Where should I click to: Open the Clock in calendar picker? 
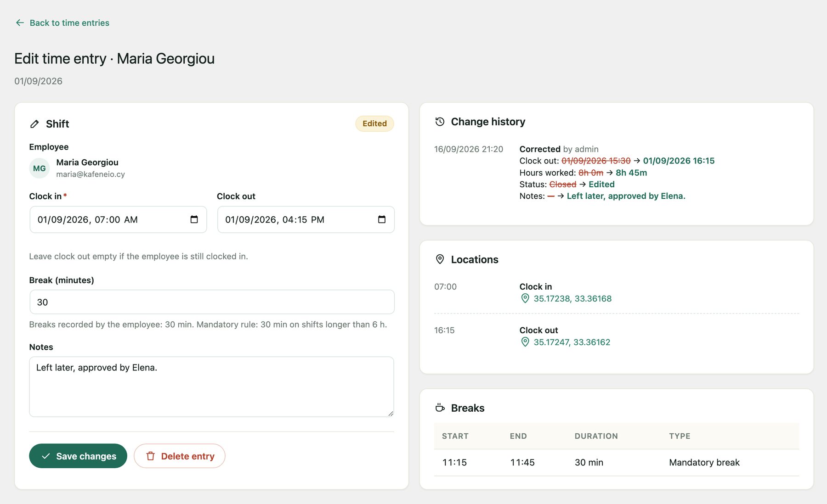click(x=194, y=219)
